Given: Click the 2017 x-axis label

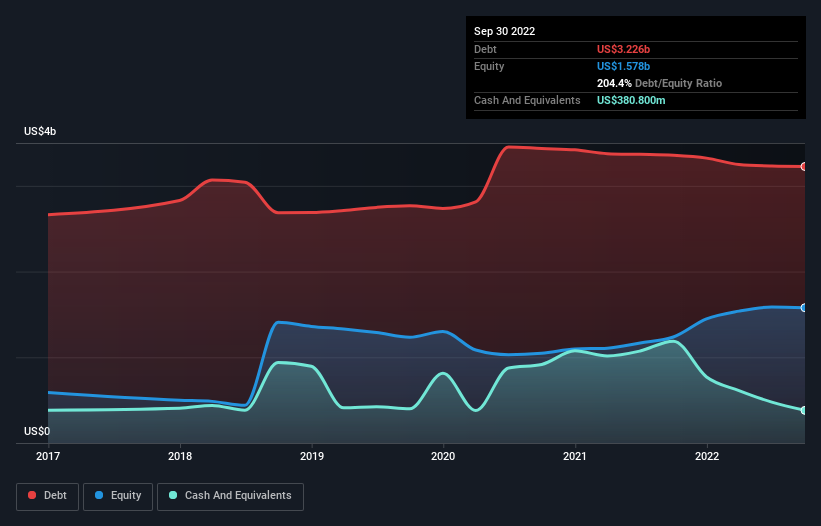Looking at the screenshot, I should [48, 456].
